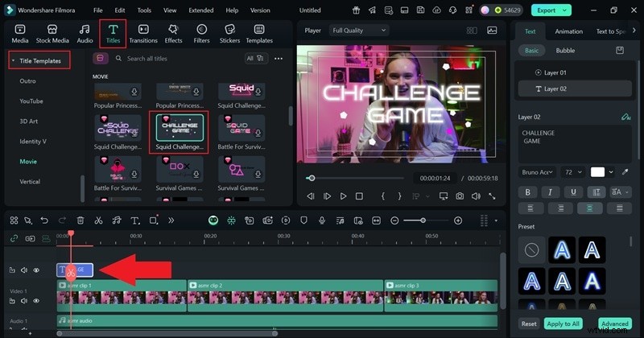The height and width of the screenshot is (338, 644).
Task: Lock the Video 1 track
Action: click(x=12, y=301)
